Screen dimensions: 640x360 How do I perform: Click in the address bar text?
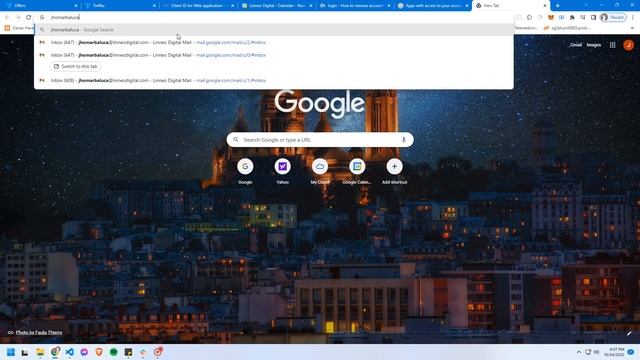pos(65,18)
